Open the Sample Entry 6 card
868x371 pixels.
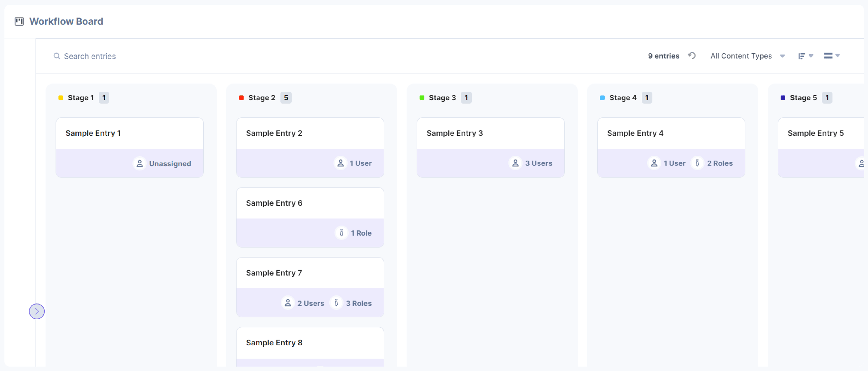click(310, 217)
